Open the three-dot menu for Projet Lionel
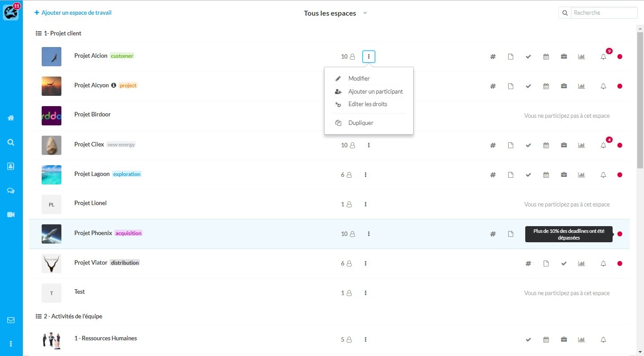Screen dimensions: 644x356 pos(366,204)
